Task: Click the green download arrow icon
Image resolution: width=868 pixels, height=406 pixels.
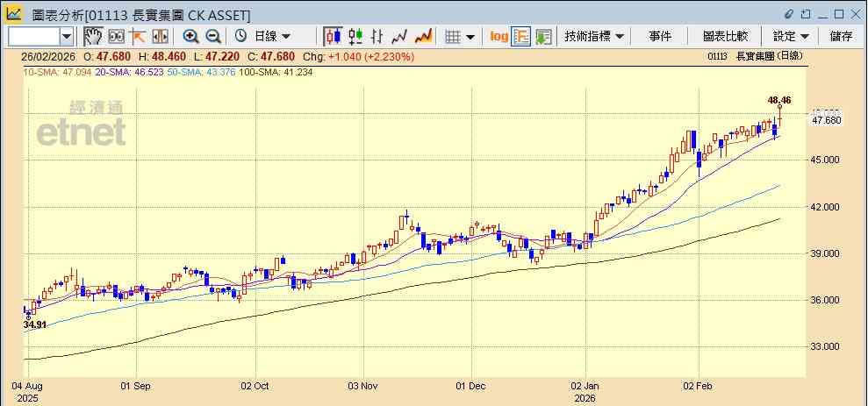Action: (x=543, y=37)
